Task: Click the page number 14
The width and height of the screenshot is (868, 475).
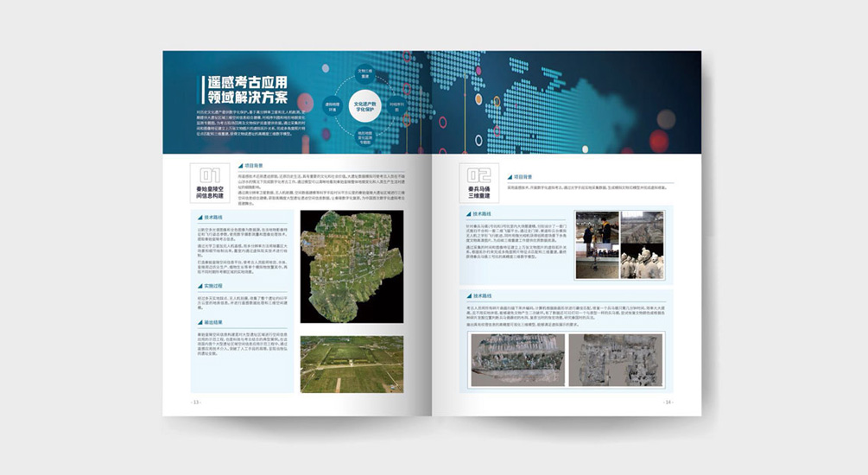Action: tap(668, 402)
